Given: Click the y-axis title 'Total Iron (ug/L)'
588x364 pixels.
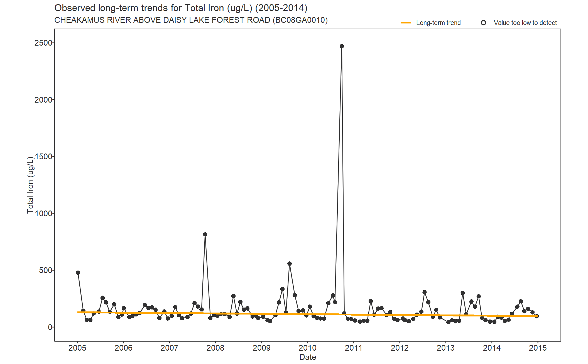Looking at the screenshot, I should coord(30,185).
